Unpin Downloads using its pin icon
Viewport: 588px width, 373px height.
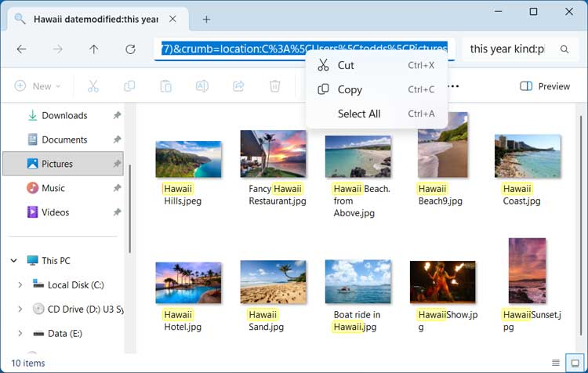(x=117, y=115)
